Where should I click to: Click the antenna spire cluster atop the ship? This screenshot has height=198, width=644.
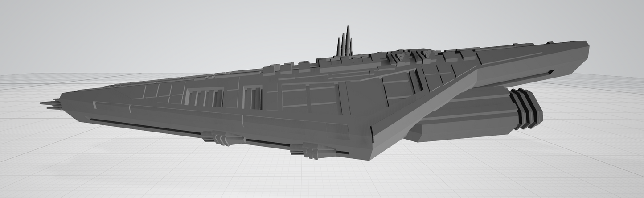pyautogui.click(x=345, y=45)
